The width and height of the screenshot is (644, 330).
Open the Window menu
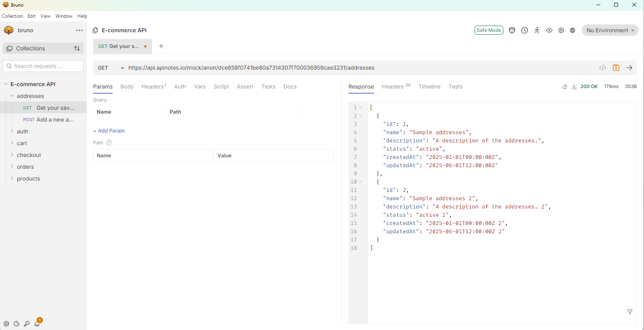click(64, 16)
